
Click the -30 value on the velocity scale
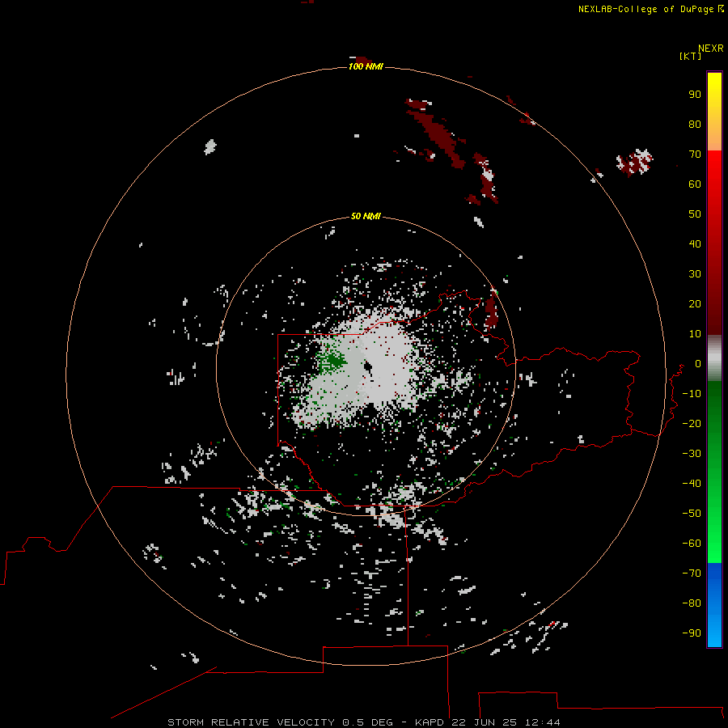click(x=692, y=454)
